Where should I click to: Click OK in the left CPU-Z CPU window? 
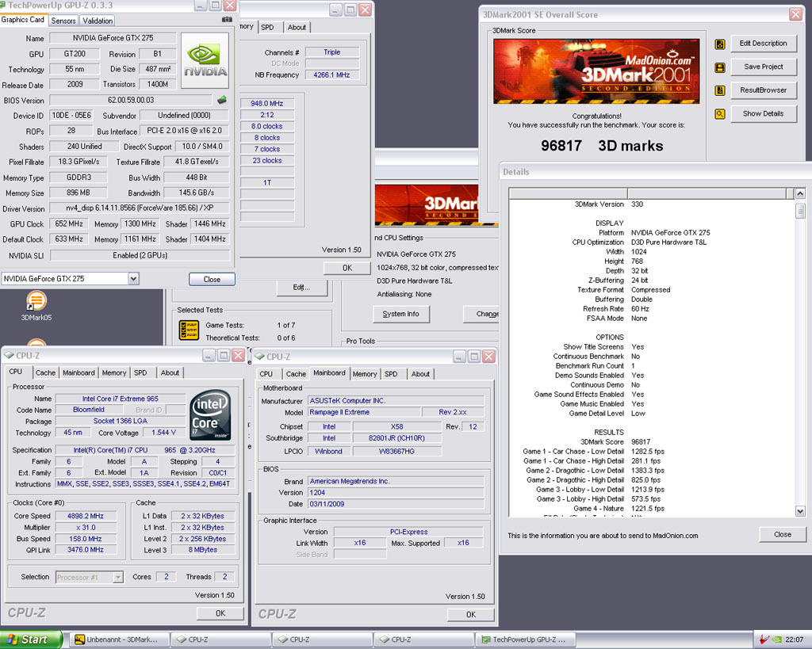pyautogui.click(x=220, y=613)
